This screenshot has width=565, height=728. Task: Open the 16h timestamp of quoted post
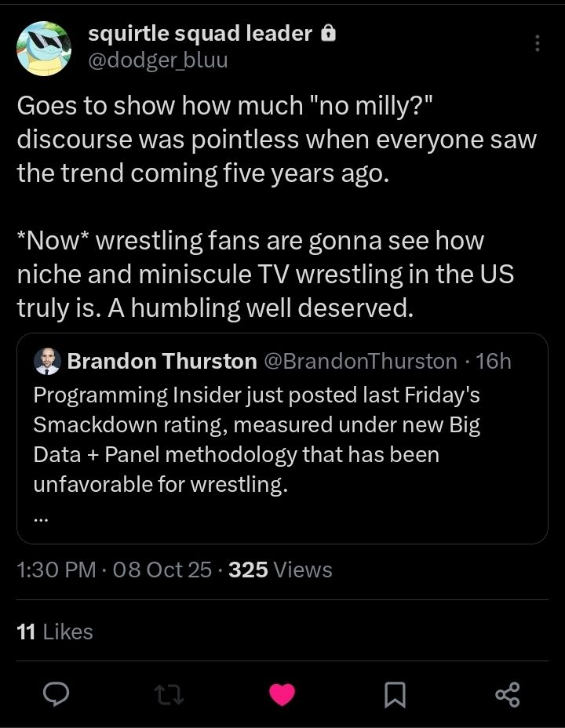pyautogui.click(x=494, y=361)
